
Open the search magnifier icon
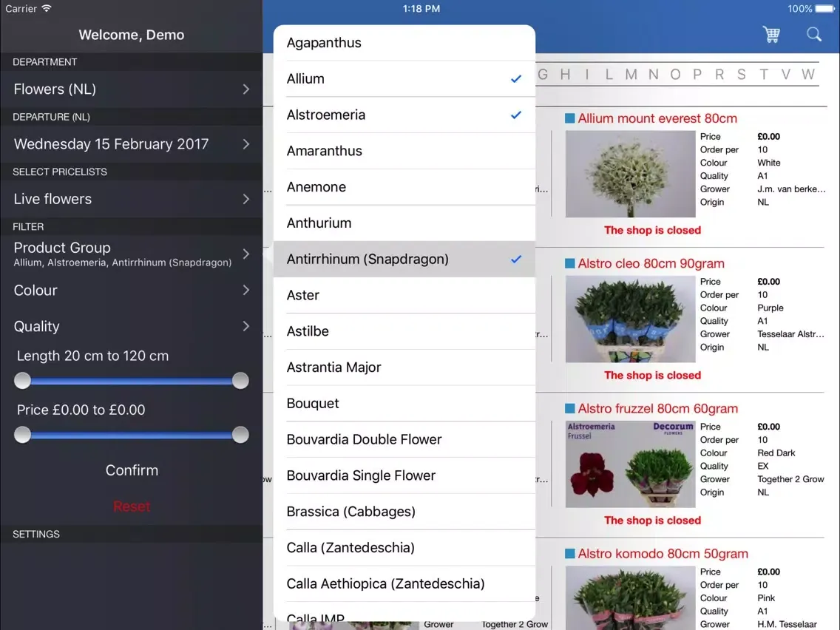tap(813, 35)
